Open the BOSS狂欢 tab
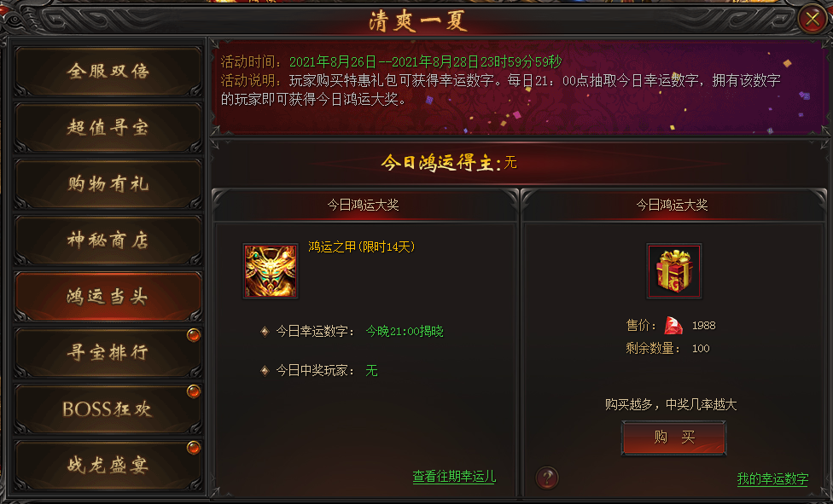833x504 pixels. [x=108, y=409]
